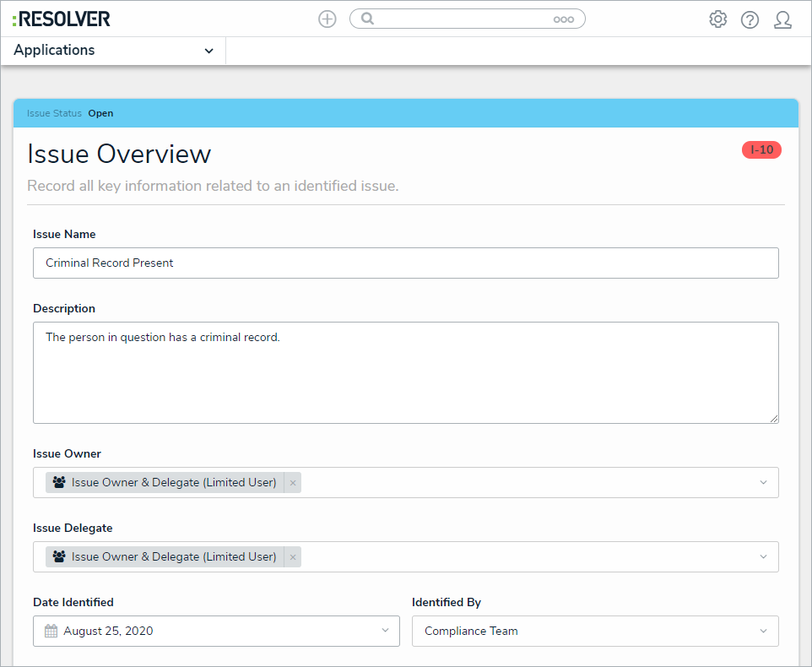Screen dimensions: 812x667
Task: Click inside the Description text area
Action: point(405,372)
